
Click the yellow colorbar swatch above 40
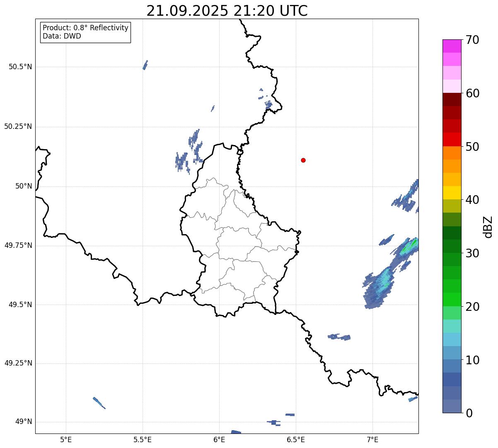452,193
